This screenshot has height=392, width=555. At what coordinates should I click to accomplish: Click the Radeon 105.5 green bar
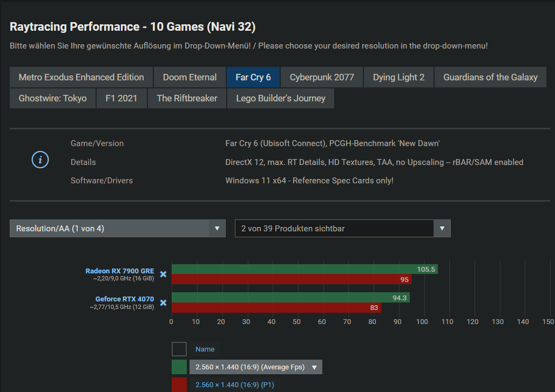304,269
